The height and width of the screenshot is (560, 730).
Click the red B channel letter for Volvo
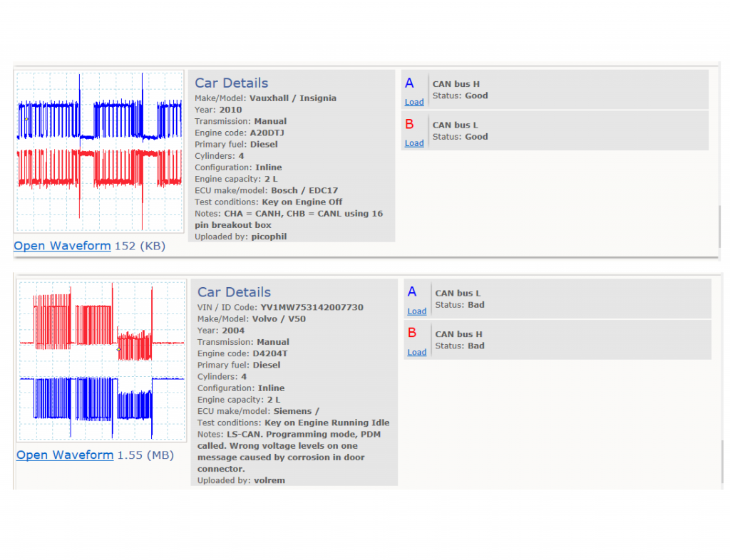click(412, 333)
